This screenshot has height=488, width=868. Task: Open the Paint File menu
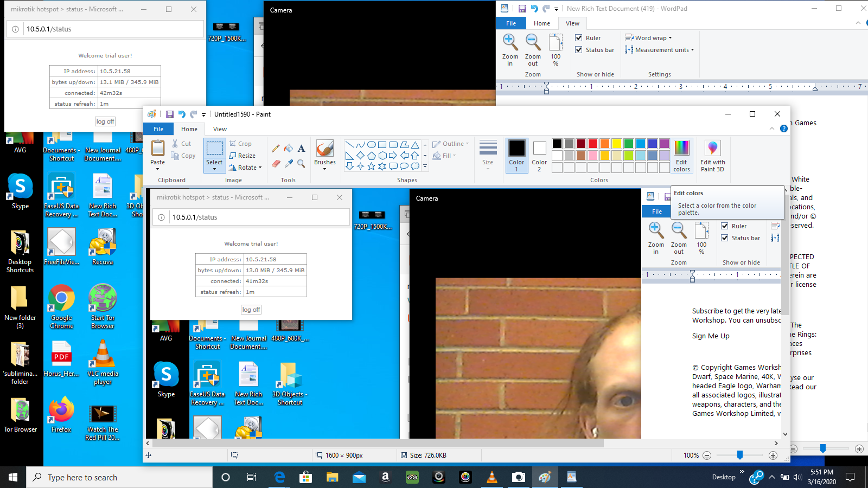pyautogui.click(x=158, y=129)
